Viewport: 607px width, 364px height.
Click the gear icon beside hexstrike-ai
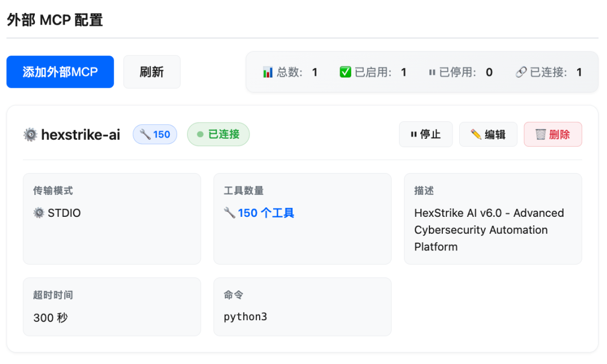tap(30, 135)
